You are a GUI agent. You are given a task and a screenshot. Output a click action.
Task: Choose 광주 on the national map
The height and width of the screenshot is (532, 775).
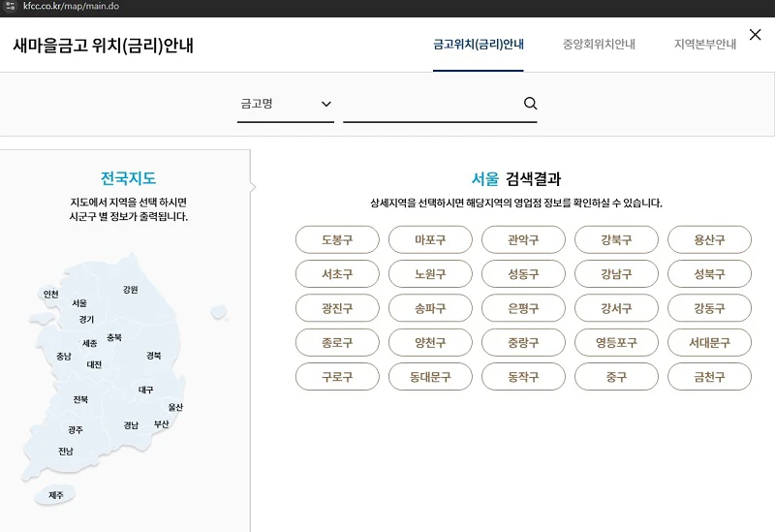point(76,429)
